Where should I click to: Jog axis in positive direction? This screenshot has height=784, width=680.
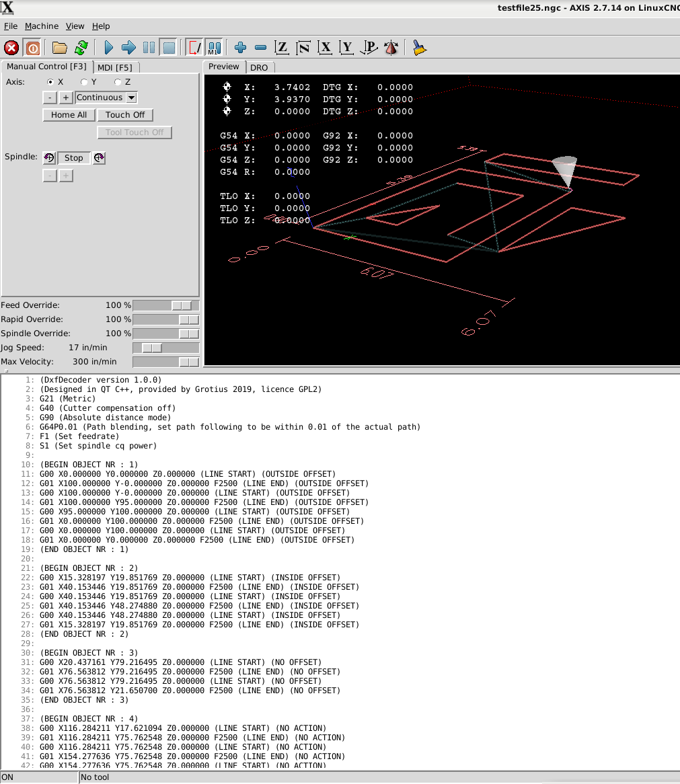point(65,97)
